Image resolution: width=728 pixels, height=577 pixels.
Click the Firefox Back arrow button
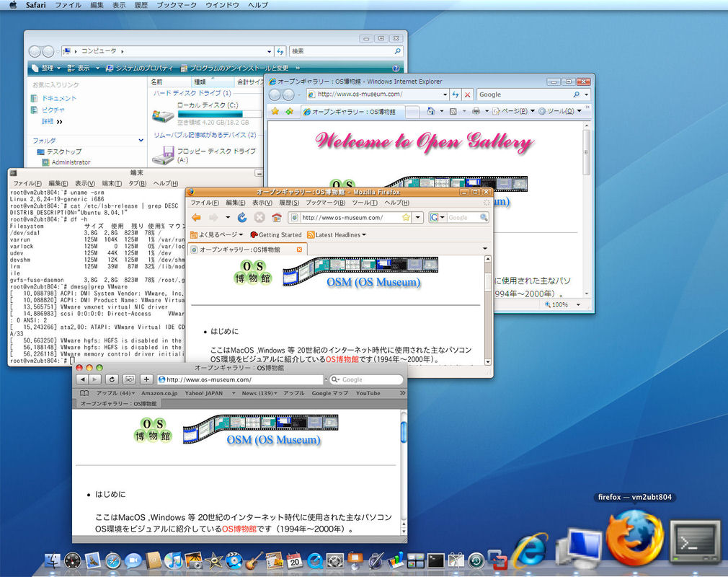click(x=196, y=217)
